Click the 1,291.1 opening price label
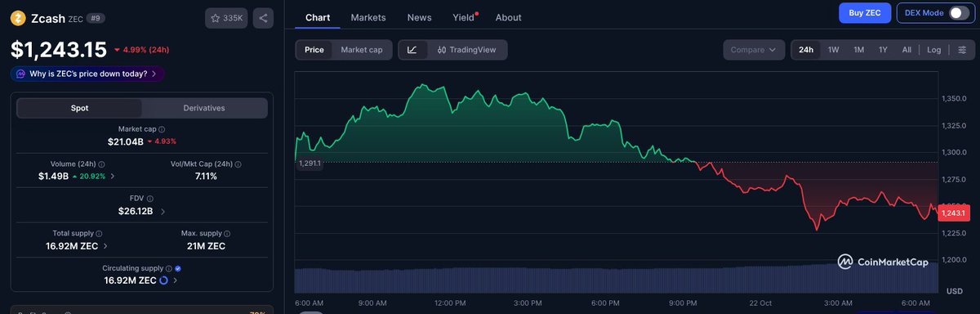Screen dimensions: 980x314 310,164
